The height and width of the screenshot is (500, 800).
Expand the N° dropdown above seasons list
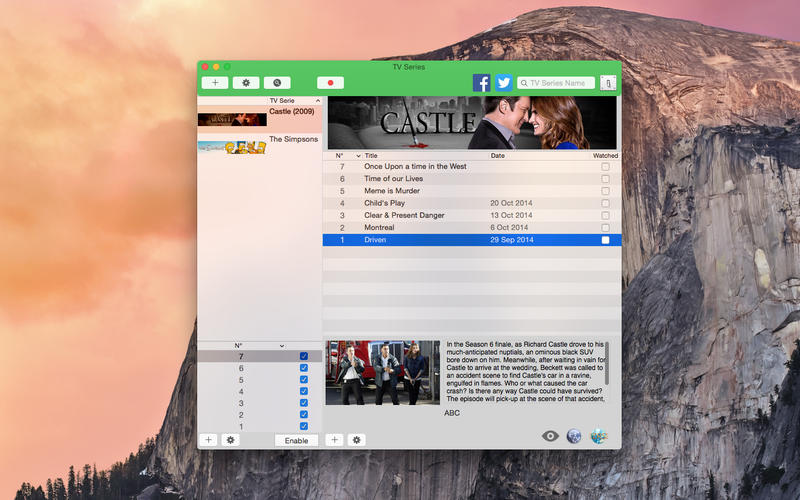[x=282, y=346]
